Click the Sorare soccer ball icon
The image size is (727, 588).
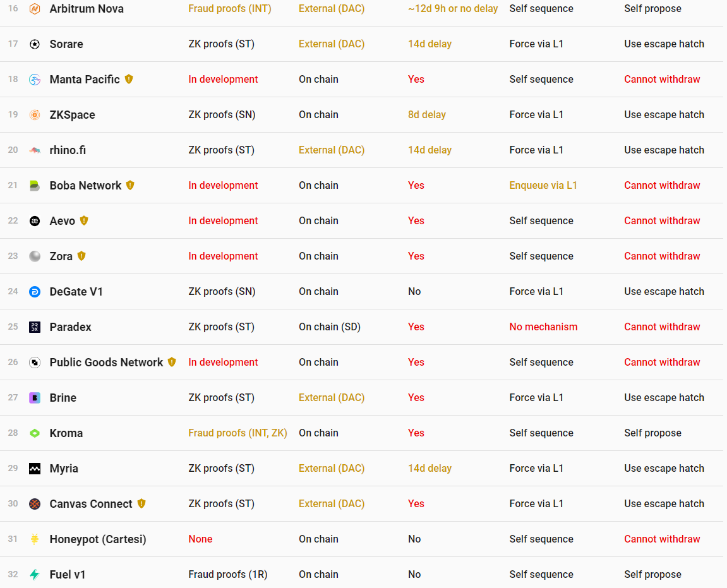[x=35, y=44]
